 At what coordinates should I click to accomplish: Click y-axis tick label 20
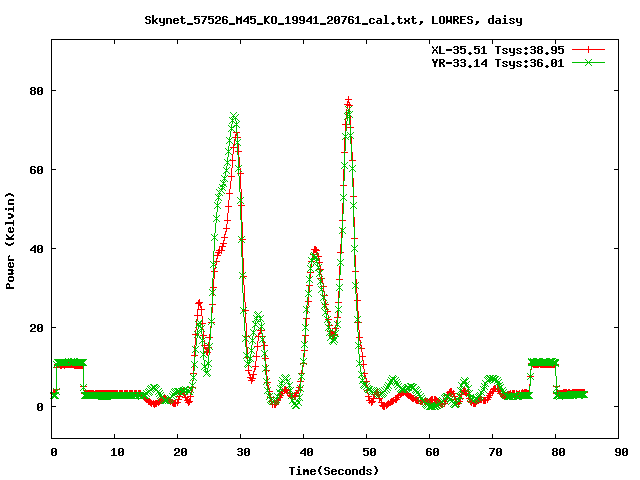36,328
